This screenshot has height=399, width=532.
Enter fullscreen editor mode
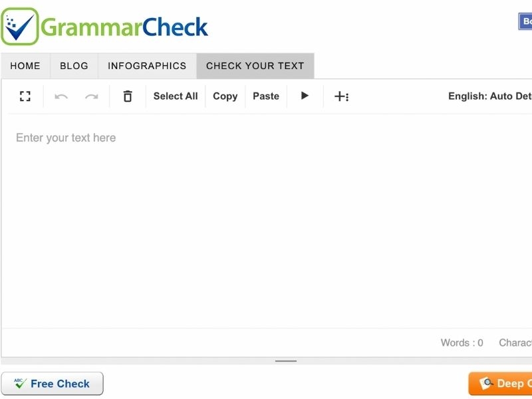pyautogui.click(x=25, y=96)
